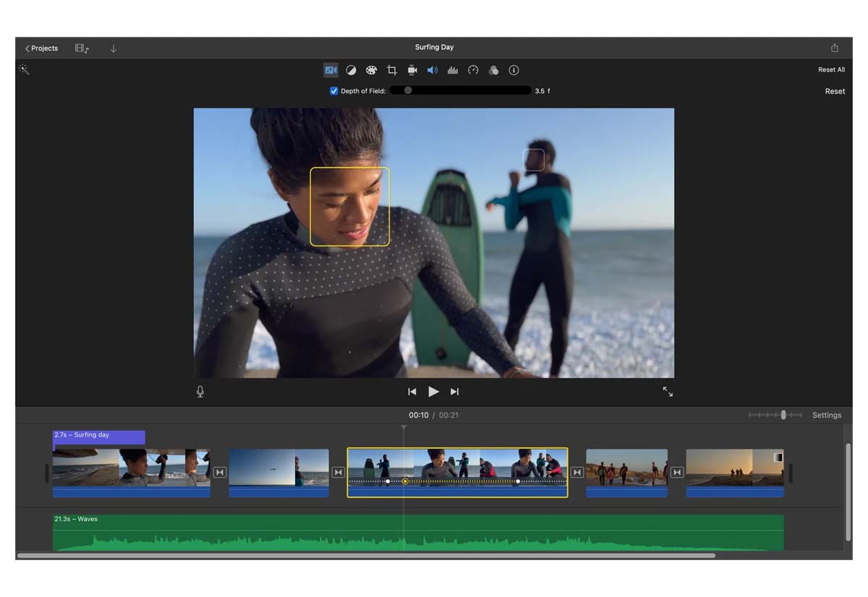This screenshot has width=868, height=597.
Task: Open Clip Filter and Audio Effects
Action: [493, 70]
